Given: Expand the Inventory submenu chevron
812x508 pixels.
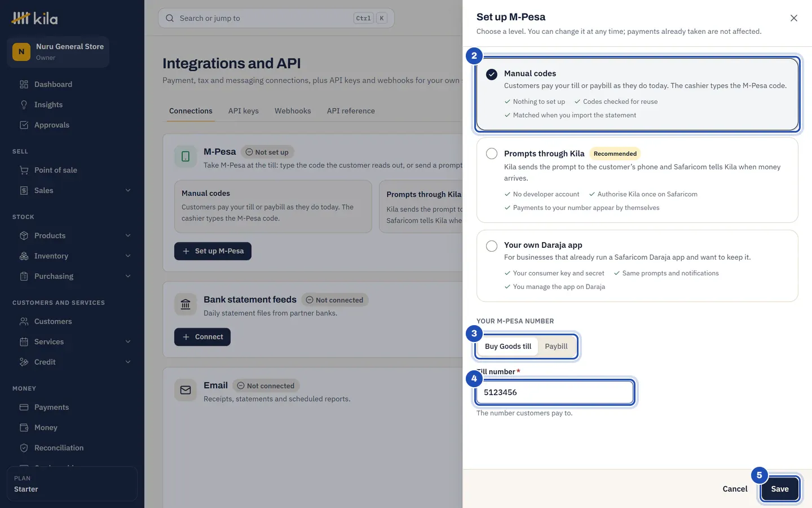Looking at the screenshot, I should pyautogui.click(x=128, y=256).
